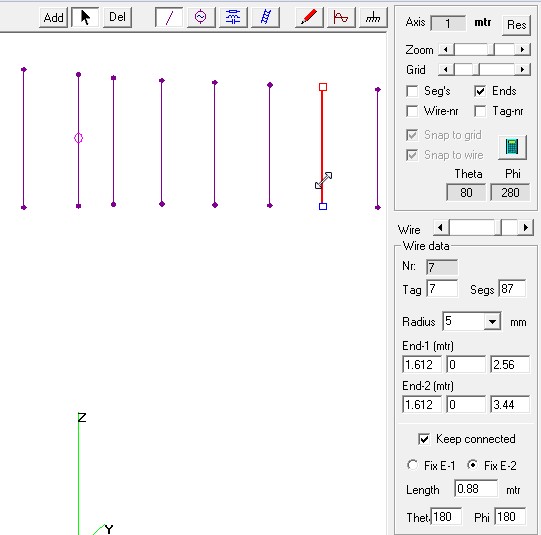This screenshot has width=541, height=535.
Task: Click the red top end of selected wire
Action: 323,87
